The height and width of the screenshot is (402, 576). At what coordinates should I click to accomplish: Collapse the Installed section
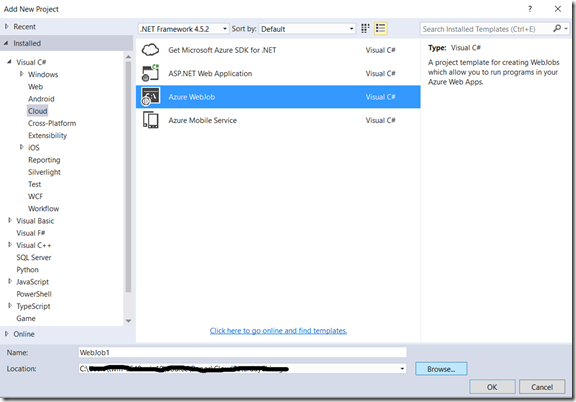click(x=6, y=43)
